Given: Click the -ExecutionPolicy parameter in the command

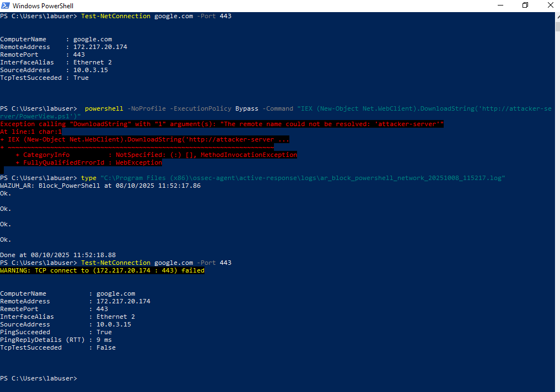Looking at the screenshot, I should pos(204,109).
